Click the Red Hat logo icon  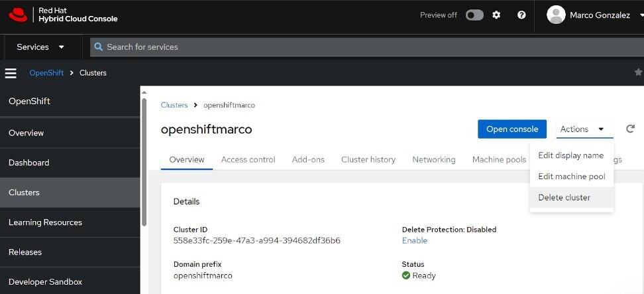(x=19, y=15)
